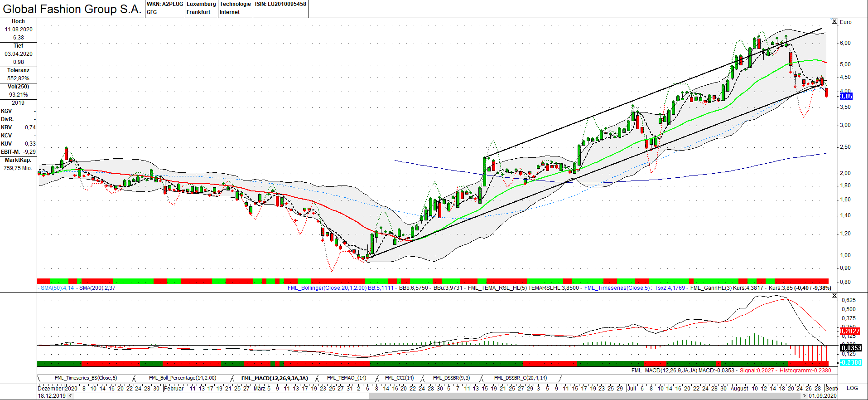
Task: Click the KUV value 0,33
Action: pos(30,144)
